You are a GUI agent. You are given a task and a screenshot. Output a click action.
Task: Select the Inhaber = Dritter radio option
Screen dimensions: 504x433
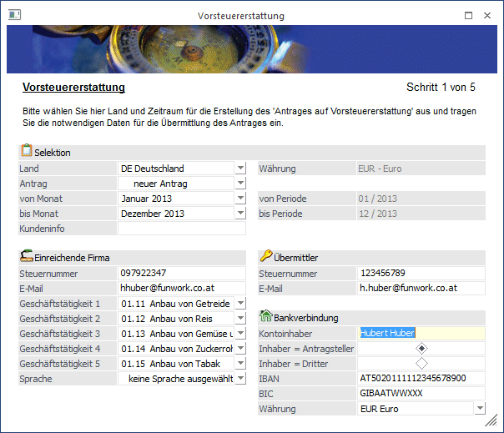[x=421, y=363]
